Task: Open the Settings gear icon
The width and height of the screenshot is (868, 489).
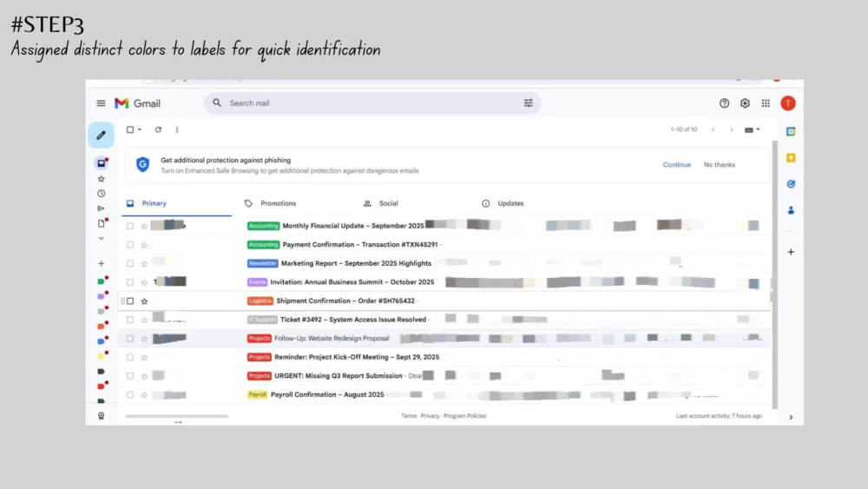Action: (x=745, y=103)
